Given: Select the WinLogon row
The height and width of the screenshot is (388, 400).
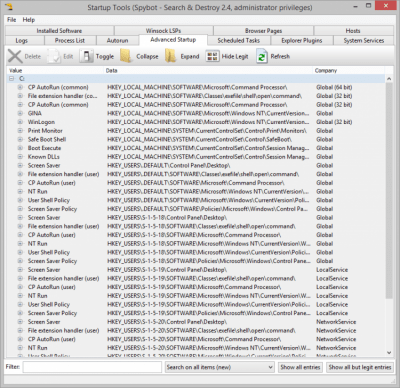Looking at the screenshot, I should pyautogui.click(x=196, y=122).
